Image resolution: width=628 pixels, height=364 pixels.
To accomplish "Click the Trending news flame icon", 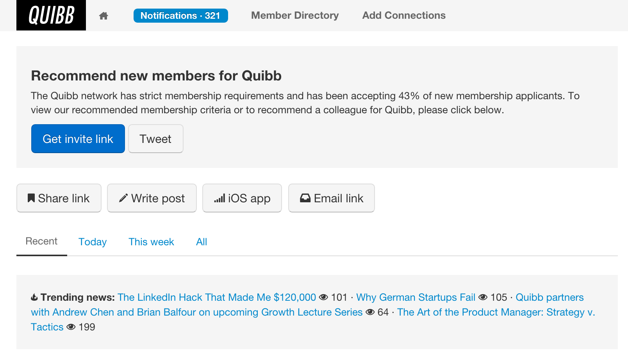I will [x=34, y=298].
